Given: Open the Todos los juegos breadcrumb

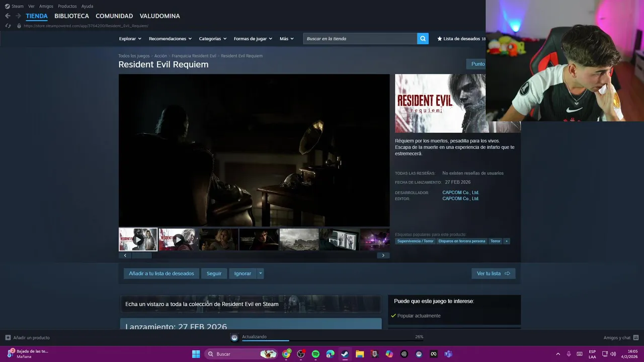Looking at the screenshot, I should pos(134,56).
